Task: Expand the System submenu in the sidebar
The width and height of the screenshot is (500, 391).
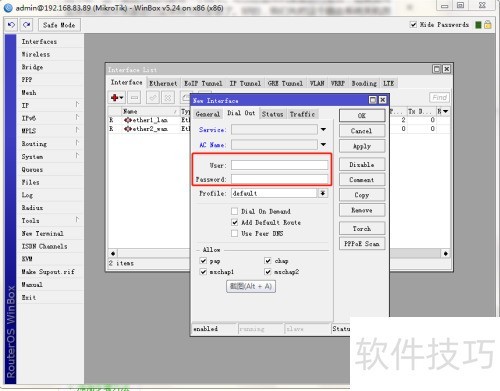Action: (77, 156)
